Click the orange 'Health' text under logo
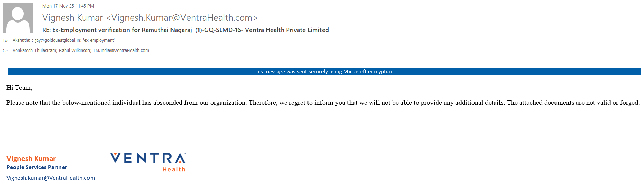This screenshot has width=644, height=187. (174, 170)
